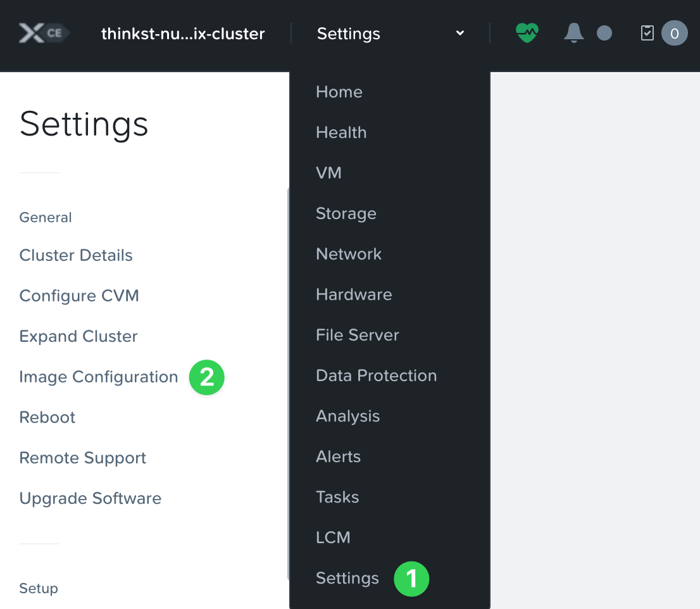700x609 pixels.
Task: Select Configure CVM in the sidebar
Action: (79, 296)
